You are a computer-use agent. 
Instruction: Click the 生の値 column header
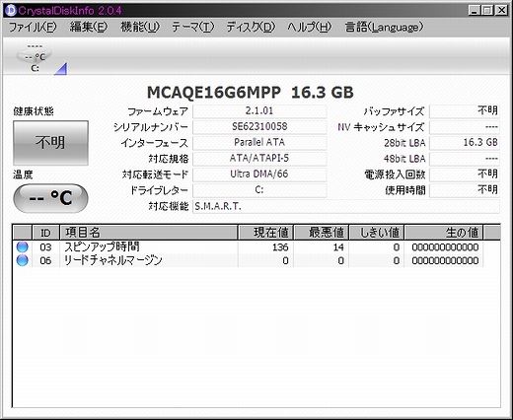444,233
